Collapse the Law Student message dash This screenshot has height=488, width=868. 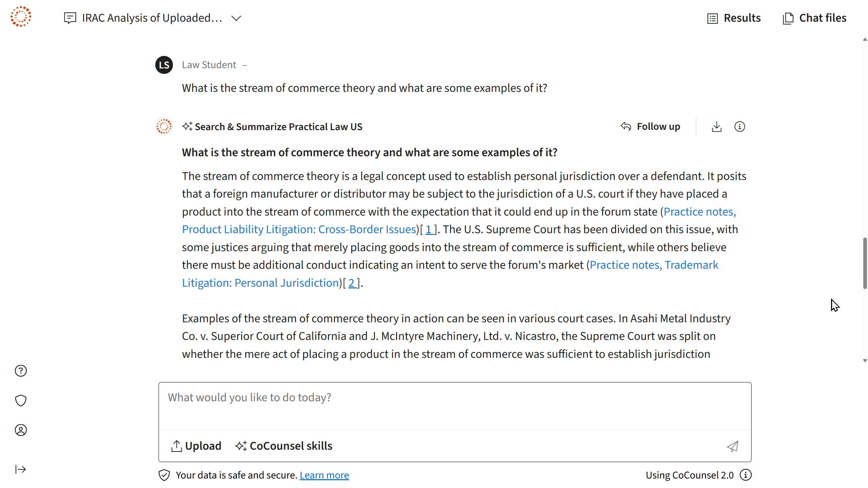click(245, 65)
